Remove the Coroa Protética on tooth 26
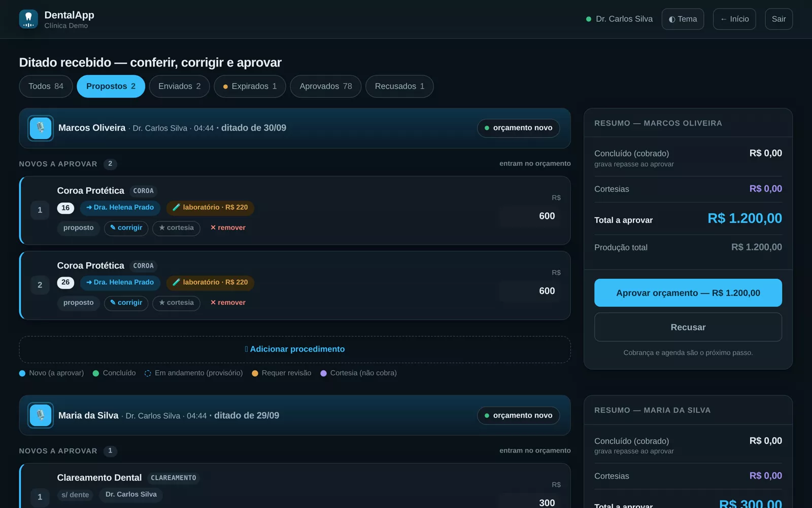The height and width of the screenshot is (508, 812). (228, 303)
